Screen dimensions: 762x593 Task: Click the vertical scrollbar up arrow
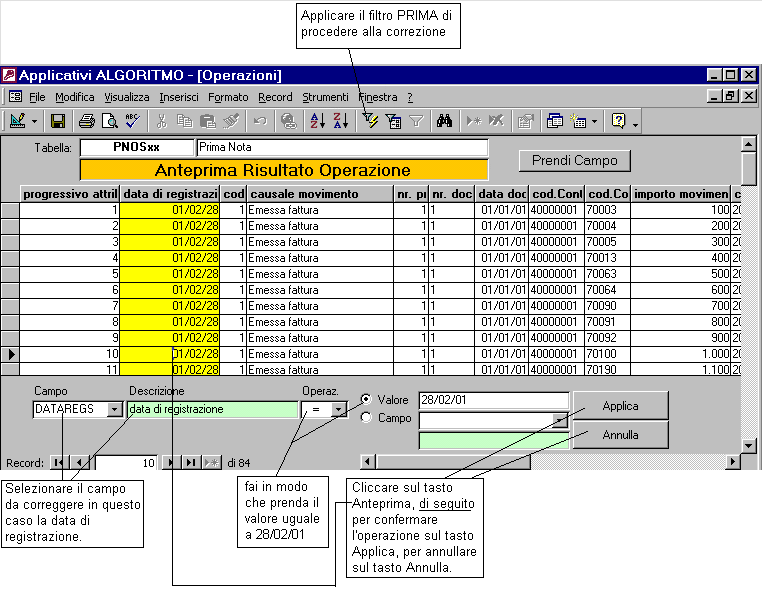[748, 144]
